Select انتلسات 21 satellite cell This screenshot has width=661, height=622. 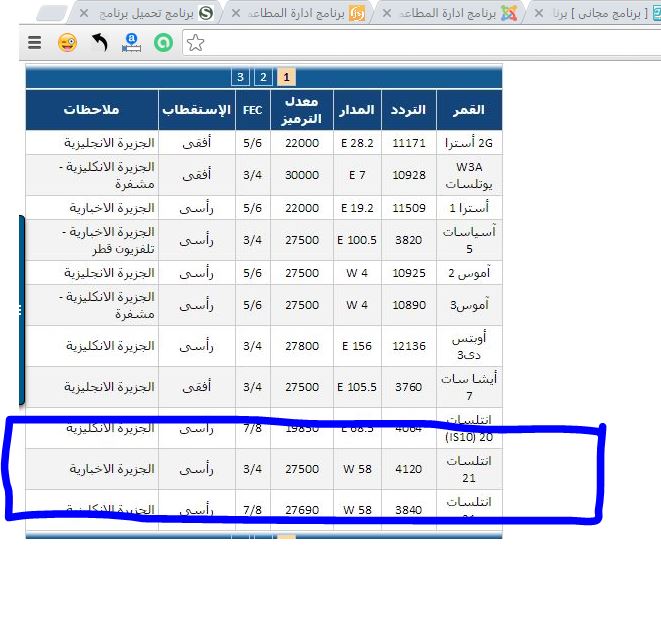click(469, 469)
